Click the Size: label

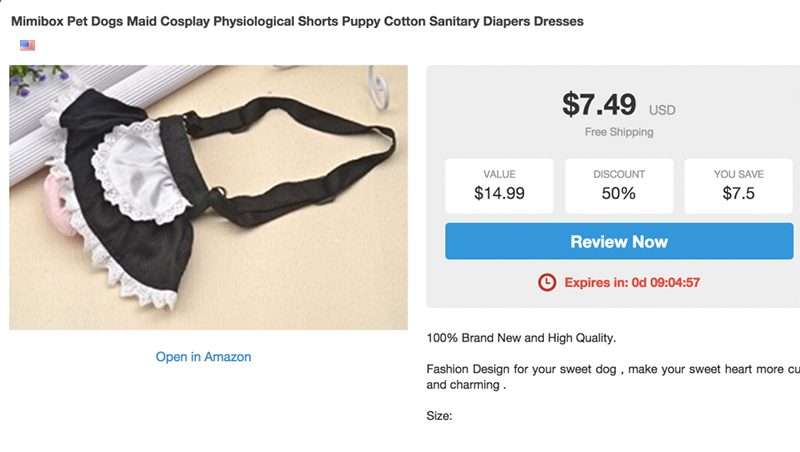[440, 416]
